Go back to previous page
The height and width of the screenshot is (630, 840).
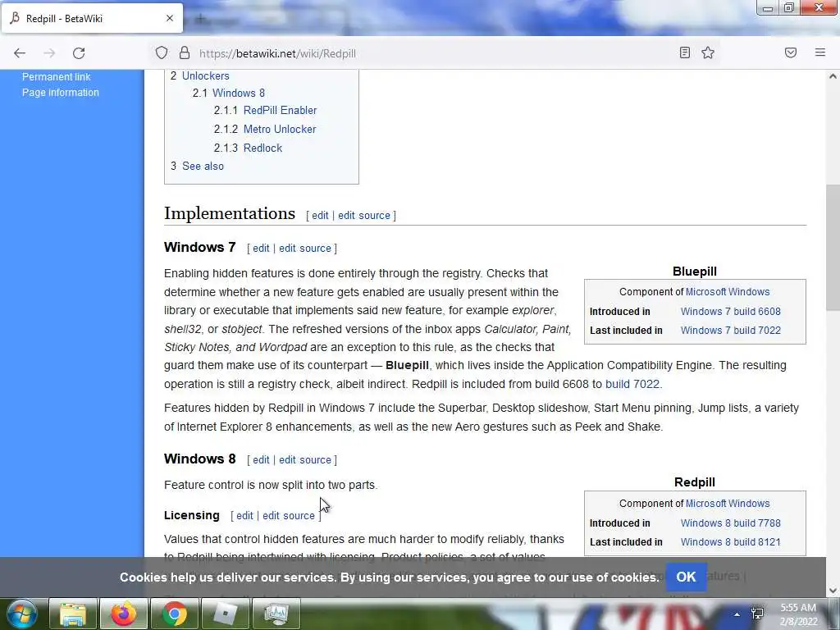20,53
